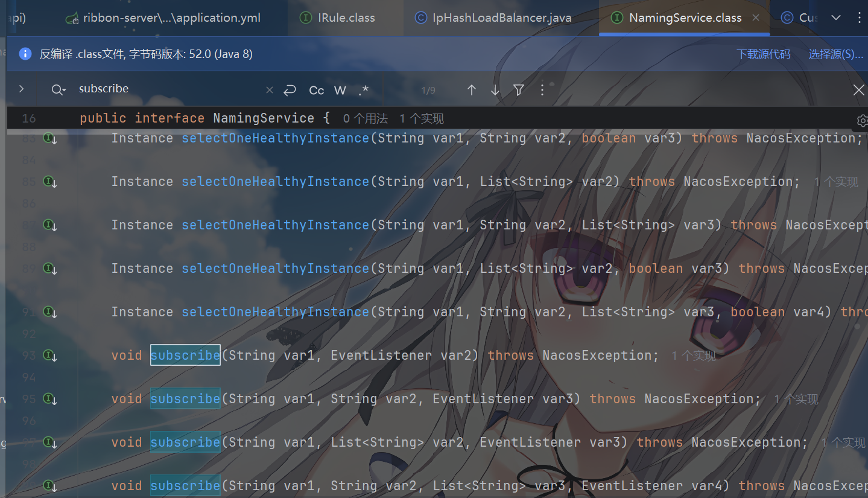This screenshot has height=498, width=868.
Task: Toggle regex .* search option
Action: pyautogui.click(x=363, y=90)
